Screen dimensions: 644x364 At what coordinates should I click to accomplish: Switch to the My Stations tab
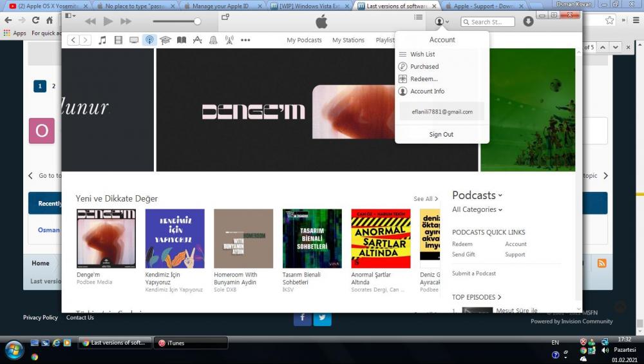348,40
